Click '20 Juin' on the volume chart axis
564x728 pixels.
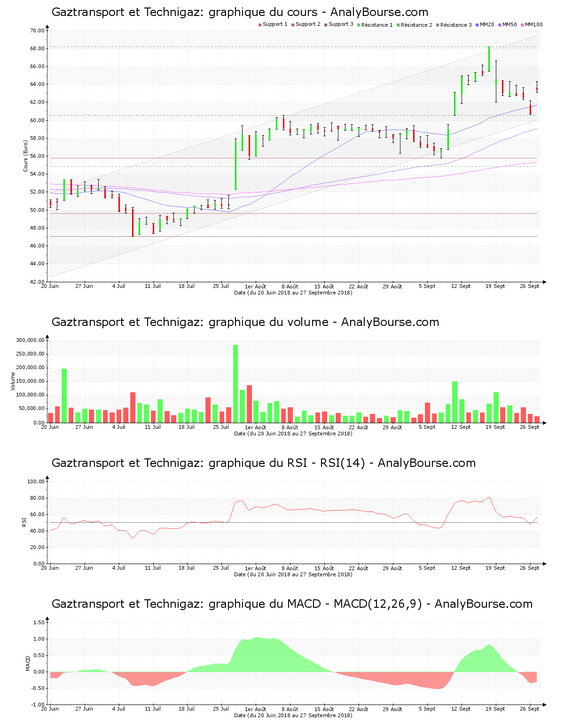point(50,427)
